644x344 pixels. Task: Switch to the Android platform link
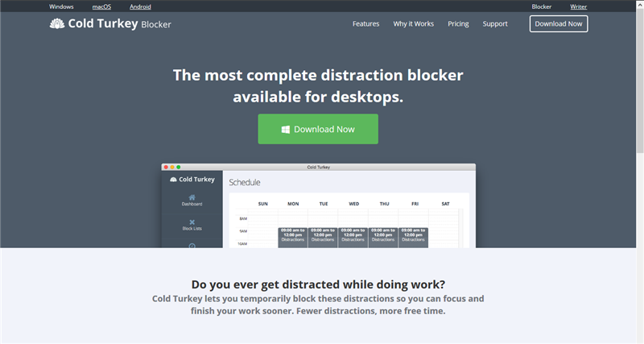(140, 6)
